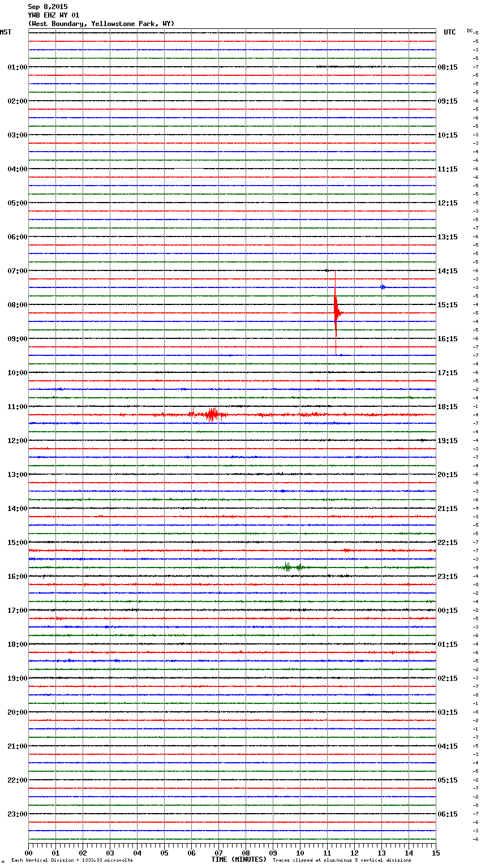
Task: Click the 'Traces clipped at plus/minus 5 vertical divisions' note
Action: click(342, 861)
